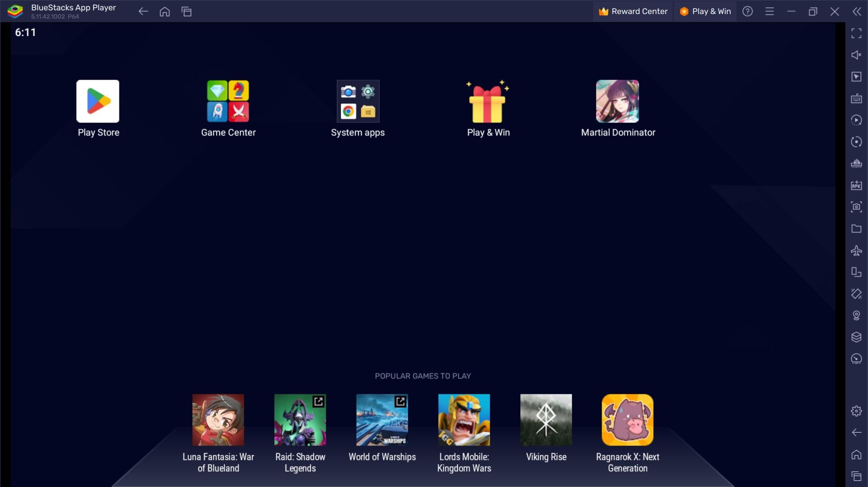Open Ragnarok X: Next Generation
This screenshot has height=487, width=868.
coord(627,420)
